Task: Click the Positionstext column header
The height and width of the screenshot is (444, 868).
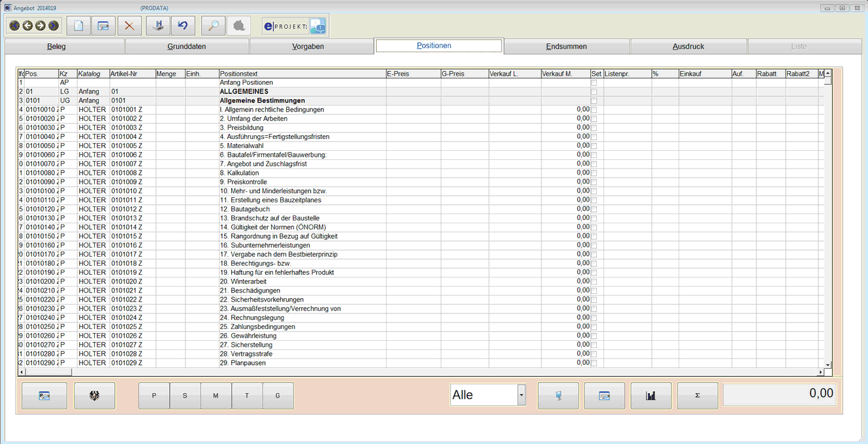Action: [302, 74]
